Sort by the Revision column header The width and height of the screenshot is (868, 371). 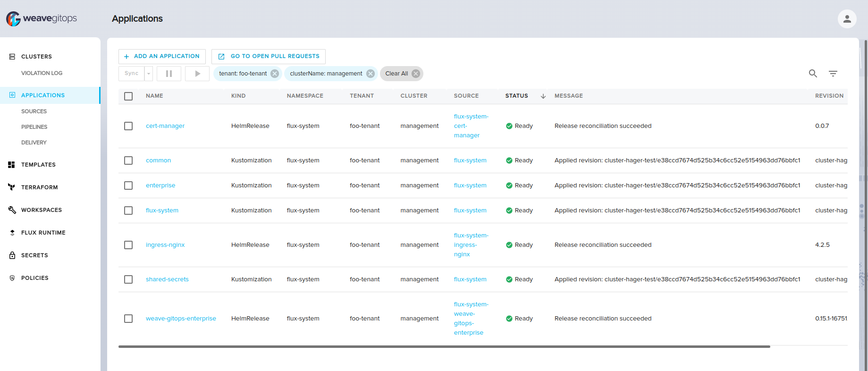tap(829, 96)
